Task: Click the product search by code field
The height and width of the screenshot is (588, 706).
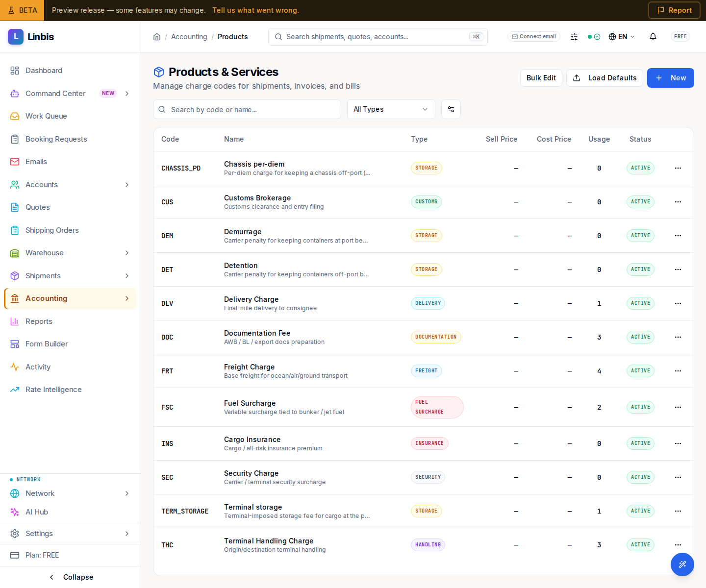Action: pyautogui.click(x=247, y=109)
